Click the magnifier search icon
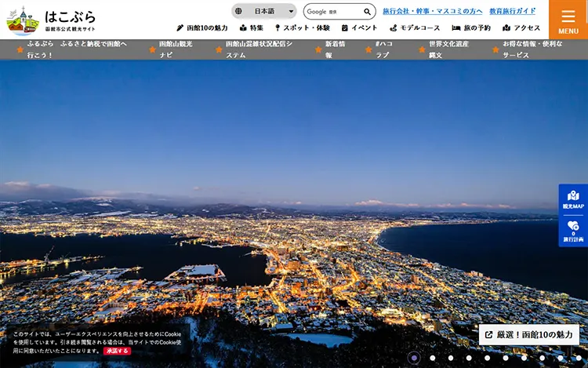Image resolution: width=588 pixels, height=368 pixels. click(368, 12)
